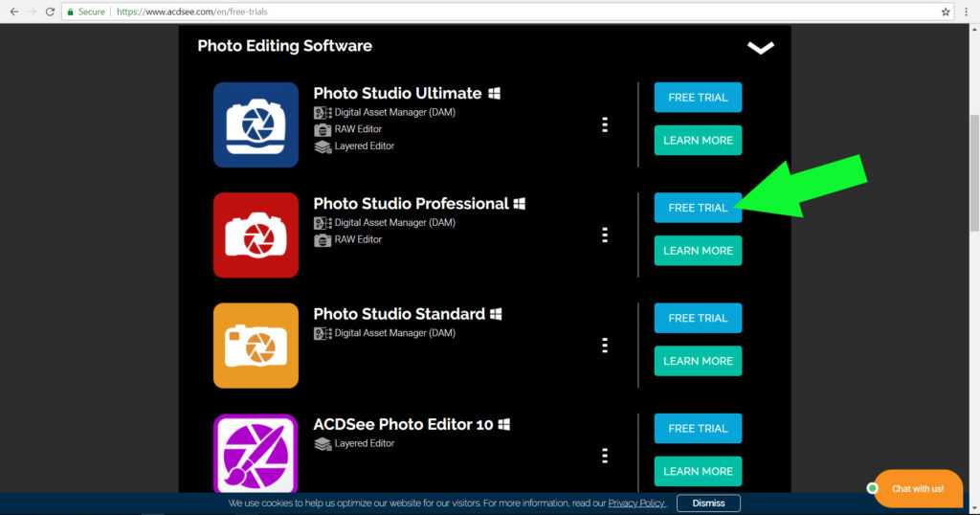
Task: Click Learn More for ACDSee Photo Editor 10
Action: (x=698, y=471)
